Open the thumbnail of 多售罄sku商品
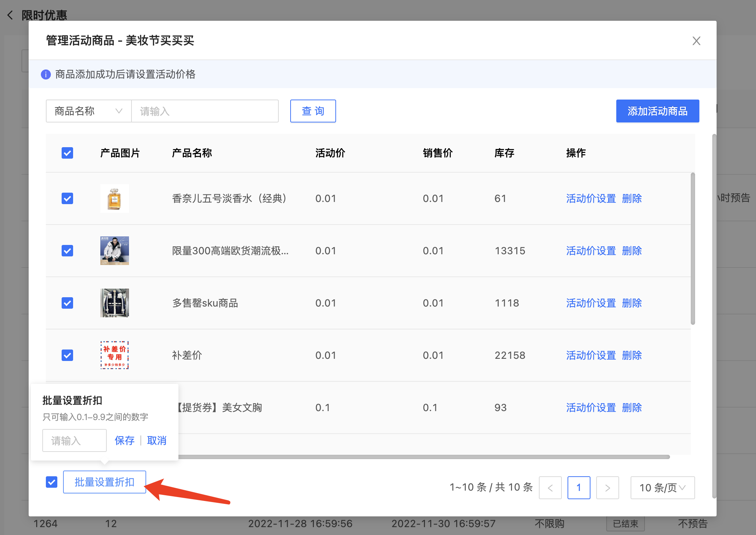This screenshot has width=756, height=535. (114, 303)
